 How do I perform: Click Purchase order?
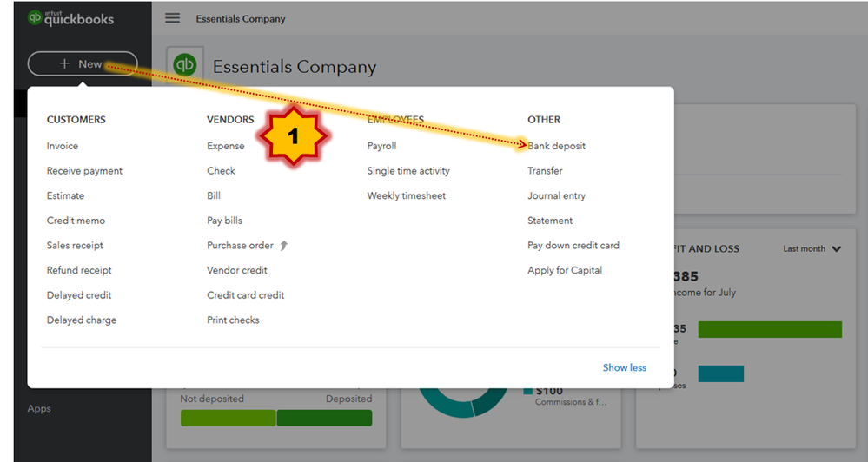pyautogui.click(x=241, y=246)
